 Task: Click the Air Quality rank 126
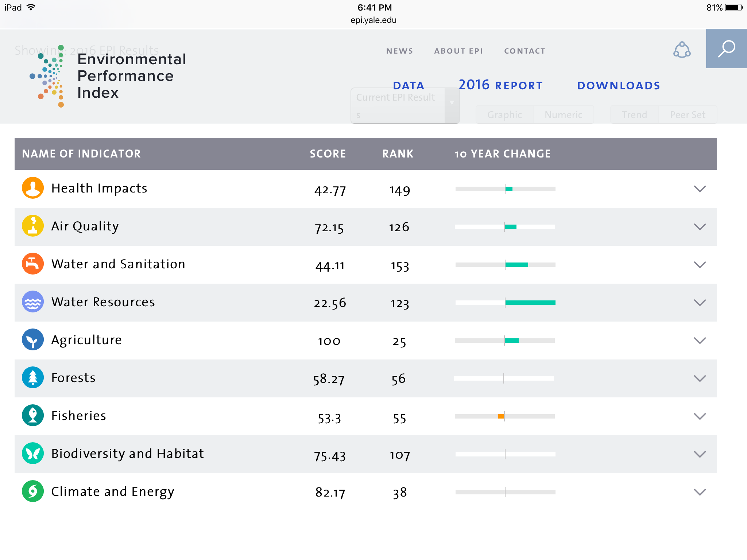(399, 227)
